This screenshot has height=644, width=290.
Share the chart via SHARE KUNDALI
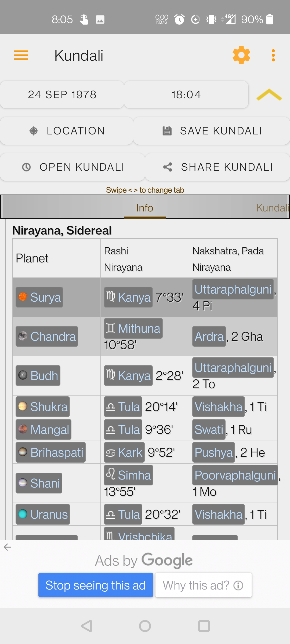[218, 167]
